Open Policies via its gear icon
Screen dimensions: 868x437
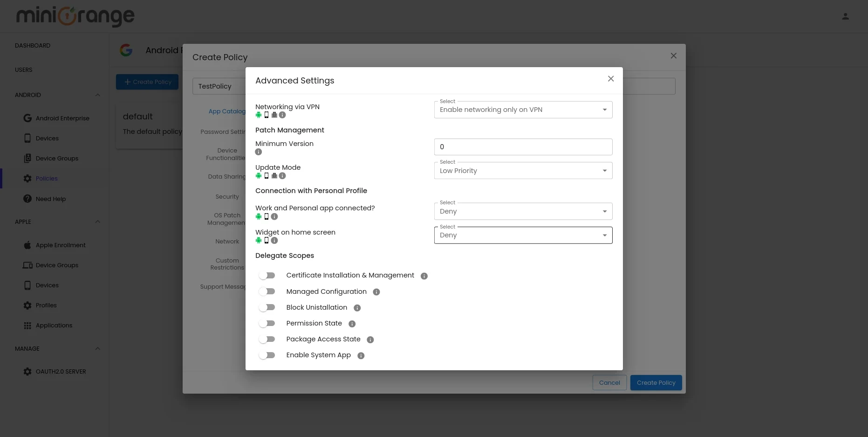27,178
